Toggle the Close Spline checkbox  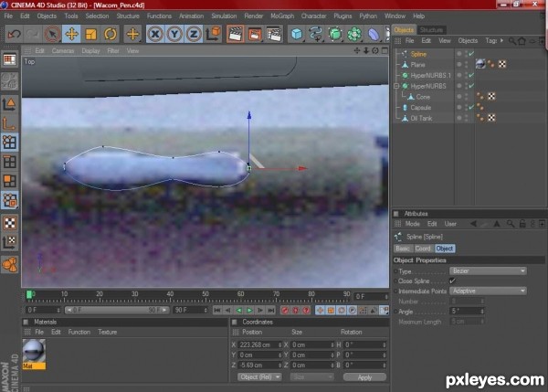(x=453, y=281)
